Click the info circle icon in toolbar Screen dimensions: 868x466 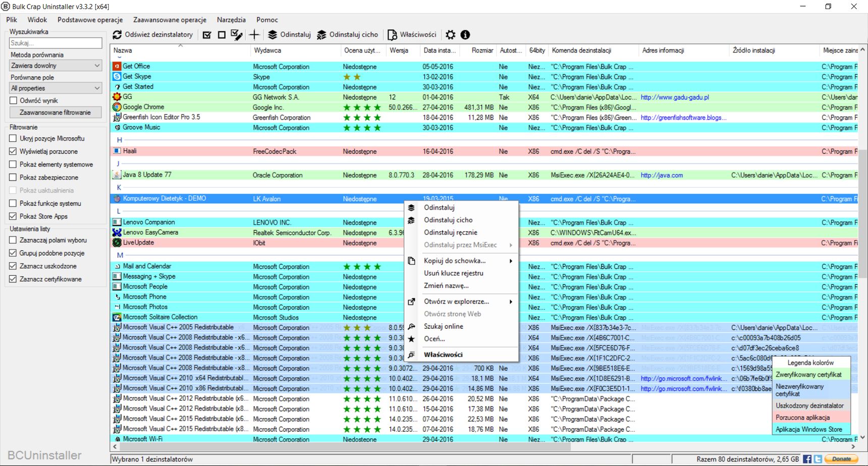(x=465, y=35)
